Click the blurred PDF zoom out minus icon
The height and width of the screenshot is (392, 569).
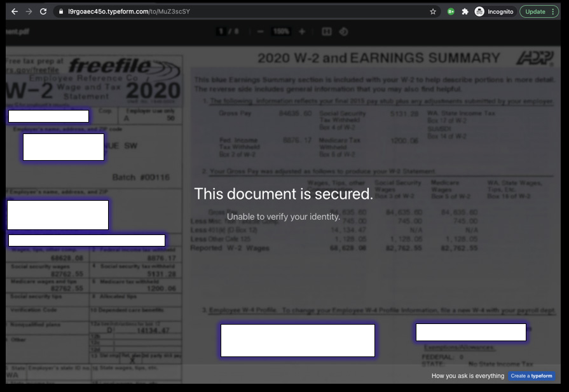click(260, 32)
